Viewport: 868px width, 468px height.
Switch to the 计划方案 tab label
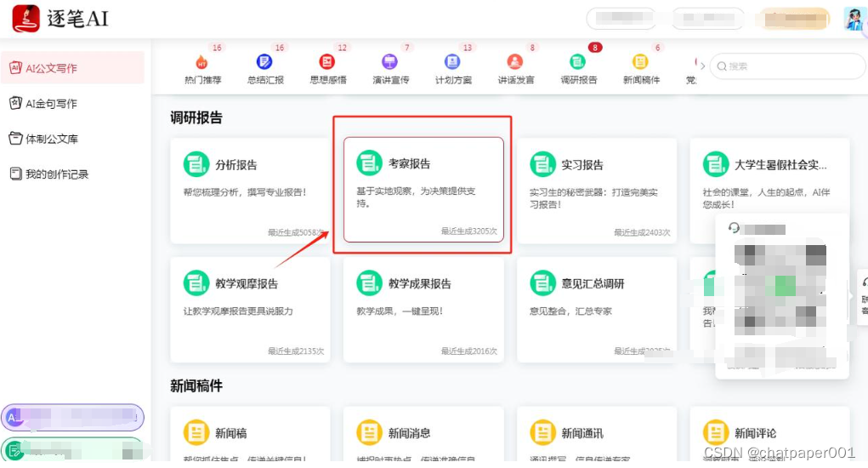(x=453, y=80)
